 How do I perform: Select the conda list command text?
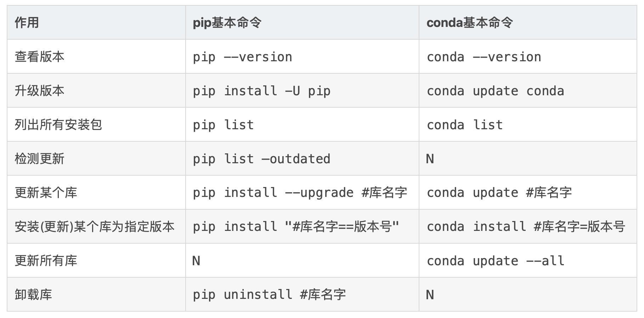pyautogui.click(x=465, y=125)
